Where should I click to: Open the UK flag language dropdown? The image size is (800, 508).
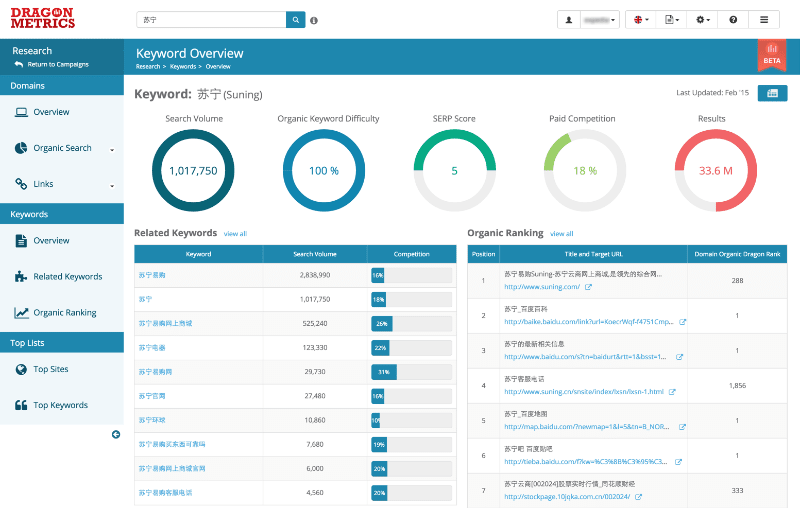[640, 19]
